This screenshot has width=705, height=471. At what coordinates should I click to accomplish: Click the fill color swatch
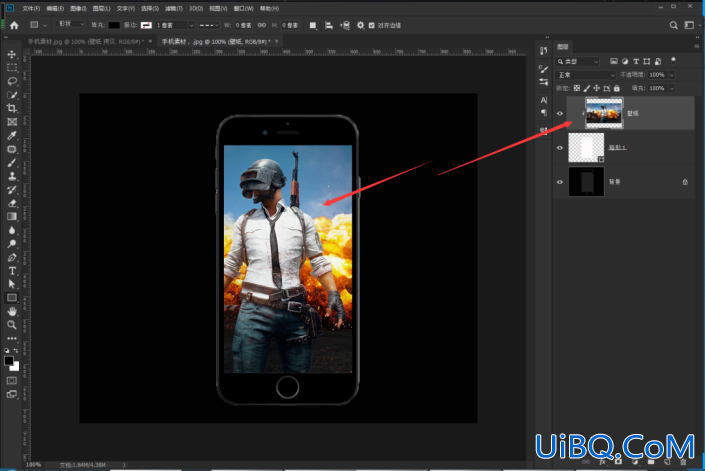point(114,25)
